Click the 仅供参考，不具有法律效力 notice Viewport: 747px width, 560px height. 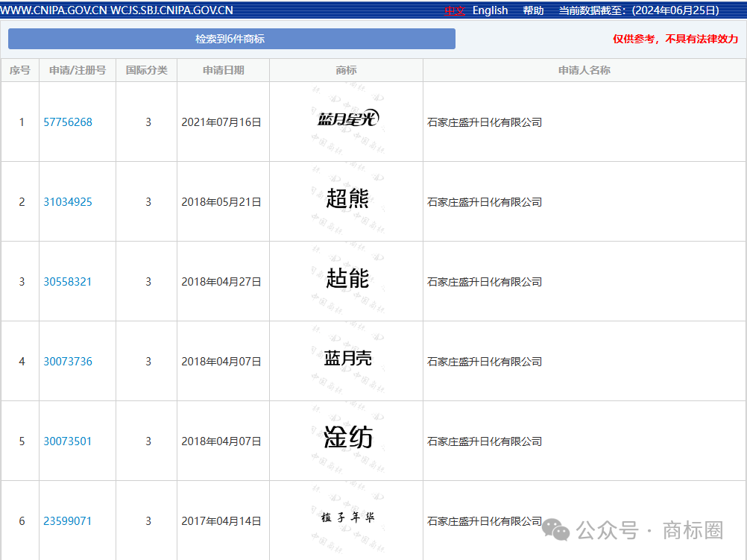pyautogui.click(x=675, y=39)
